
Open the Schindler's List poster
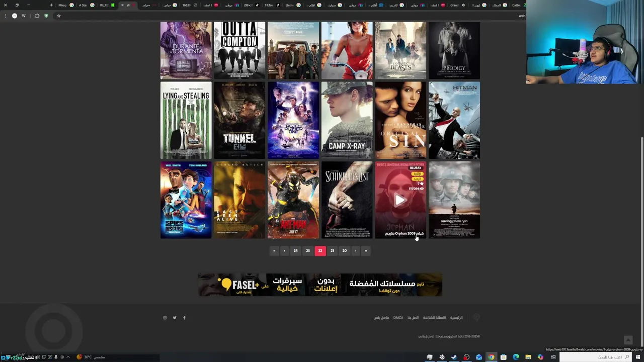[347, 200]
